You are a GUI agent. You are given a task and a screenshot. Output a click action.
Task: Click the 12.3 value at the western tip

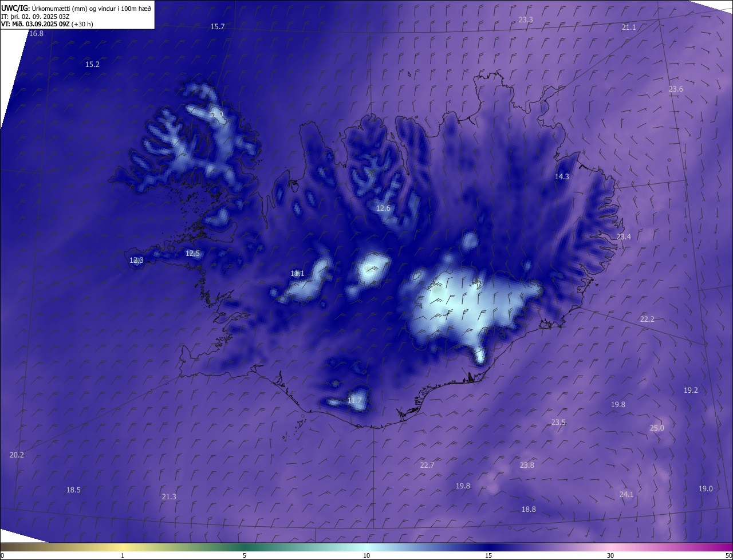[136, 261]
